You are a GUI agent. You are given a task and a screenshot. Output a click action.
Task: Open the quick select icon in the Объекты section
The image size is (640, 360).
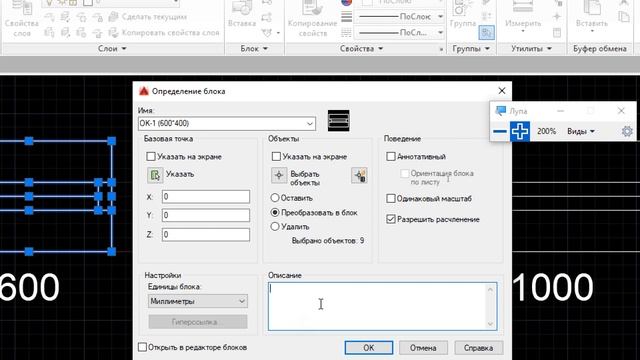point(359,176)
